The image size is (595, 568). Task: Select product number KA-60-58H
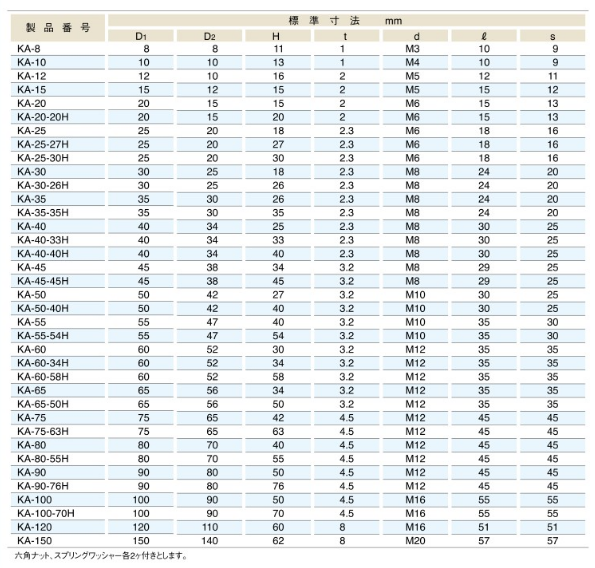[x=43, y=377]
